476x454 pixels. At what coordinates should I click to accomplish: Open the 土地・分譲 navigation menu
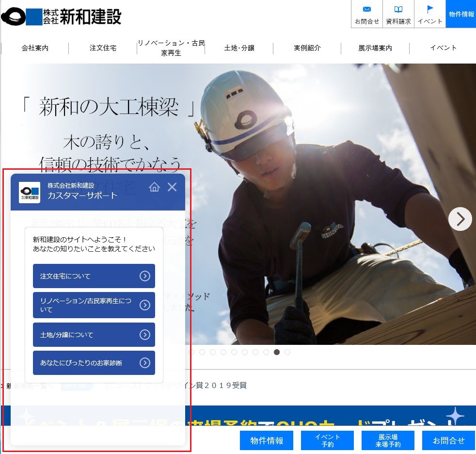click(x=239, y=48)
